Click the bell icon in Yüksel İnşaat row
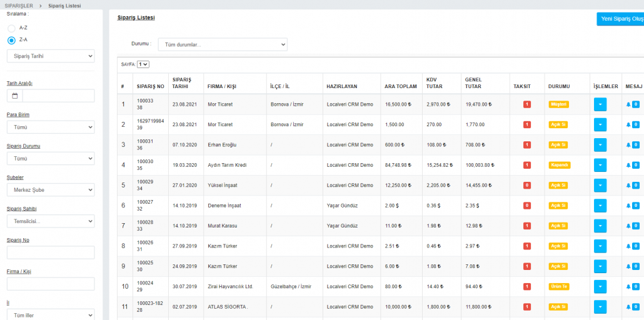This screenshot has width=644, height=320. (x=628, y=185)
